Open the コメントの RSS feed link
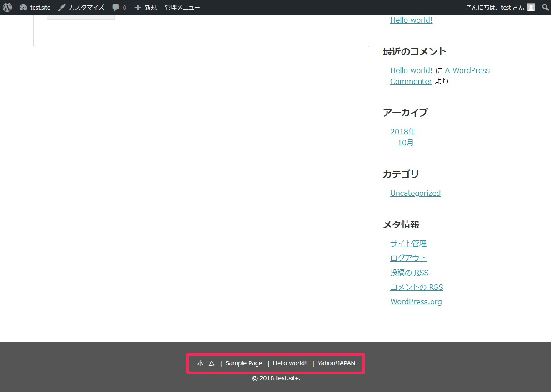551x392 pixels. click(x=416, y=287)
